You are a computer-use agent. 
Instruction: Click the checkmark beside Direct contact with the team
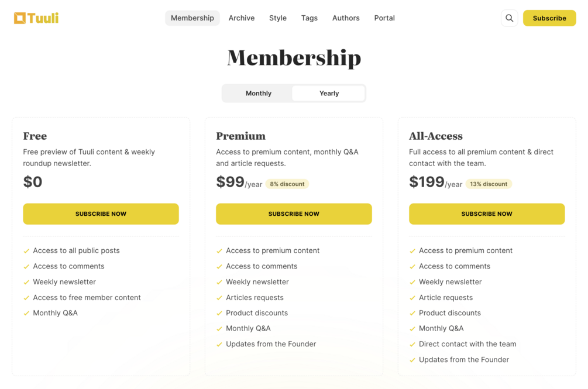point(412,345)
